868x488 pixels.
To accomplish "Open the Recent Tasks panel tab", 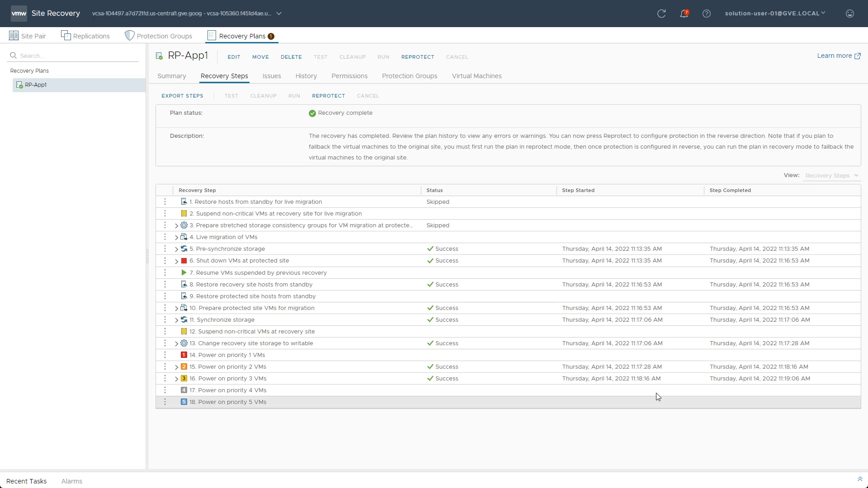I will pos(27,481).
